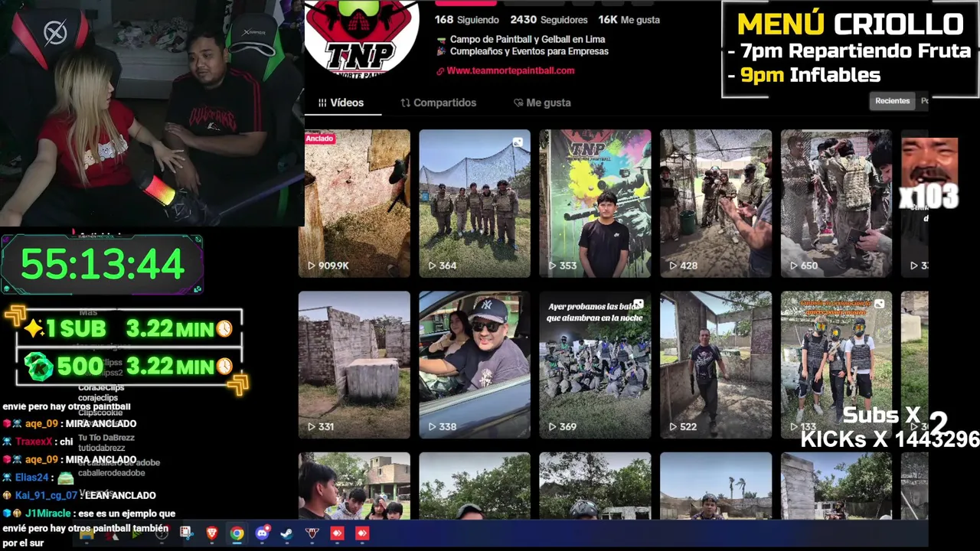Open the Snipping Tool taskbar icon
980x551 pixels.
pyautogui.click(x=187, y=533)
